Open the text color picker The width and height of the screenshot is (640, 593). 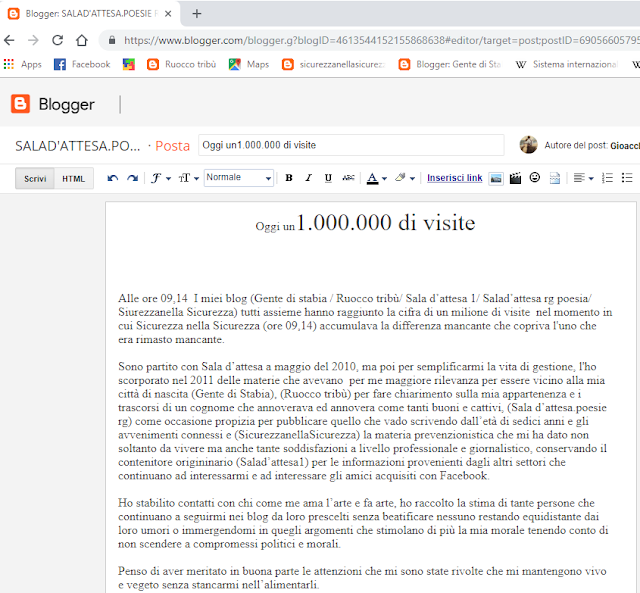(376, 178)
